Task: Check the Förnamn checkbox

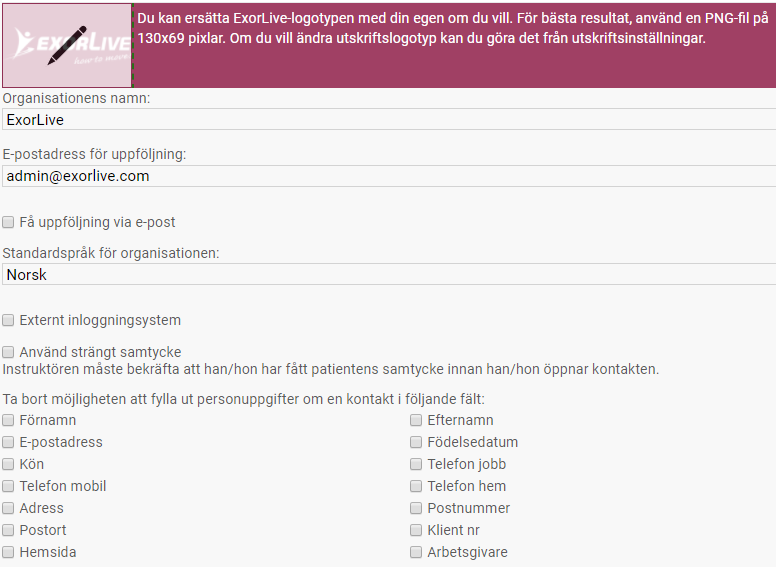Action: [x=9, y=421]
